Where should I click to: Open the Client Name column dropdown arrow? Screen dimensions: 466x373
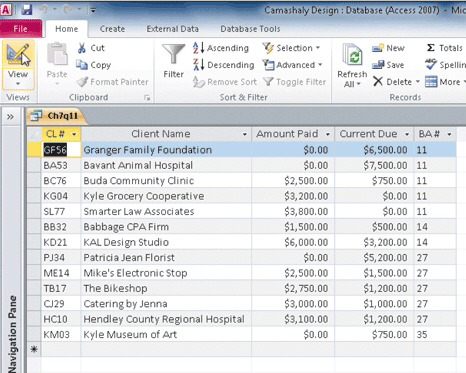(245, 134)
